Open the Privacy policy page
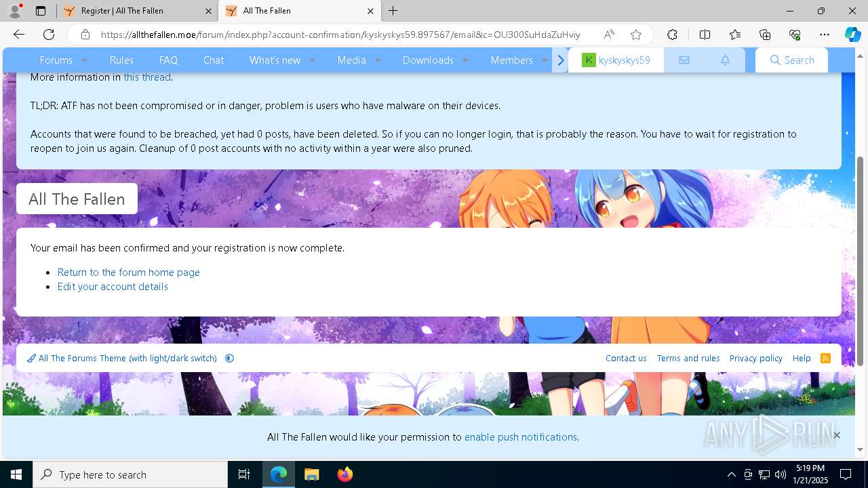Screen dimensions: 868x488 click(x=755, y=358)
